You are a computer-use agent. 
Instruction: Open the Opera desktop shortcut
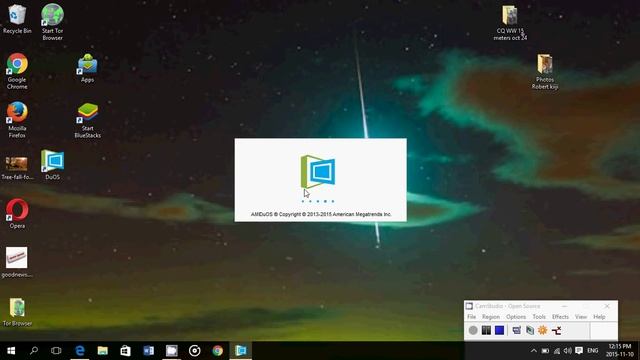click(17, 213)
